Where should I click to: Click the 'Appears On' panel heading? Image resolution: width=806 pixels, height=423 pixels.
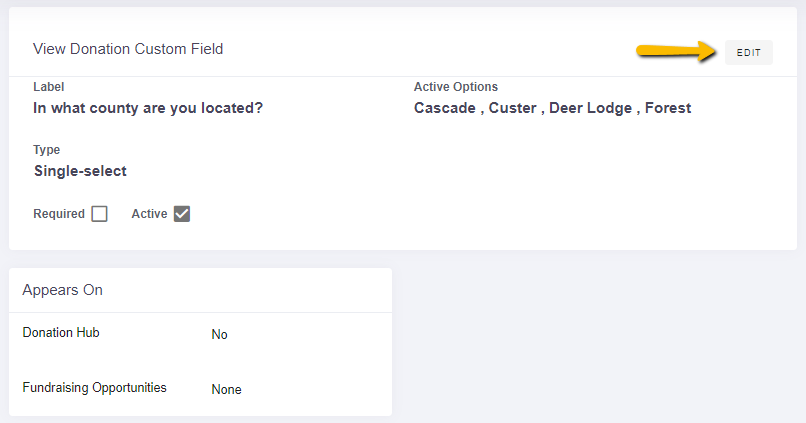tap(62, 290)
